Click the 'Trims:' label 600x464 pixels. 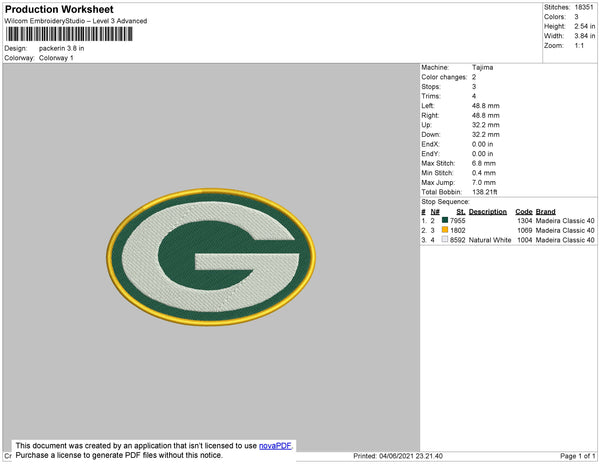(431, 96)
